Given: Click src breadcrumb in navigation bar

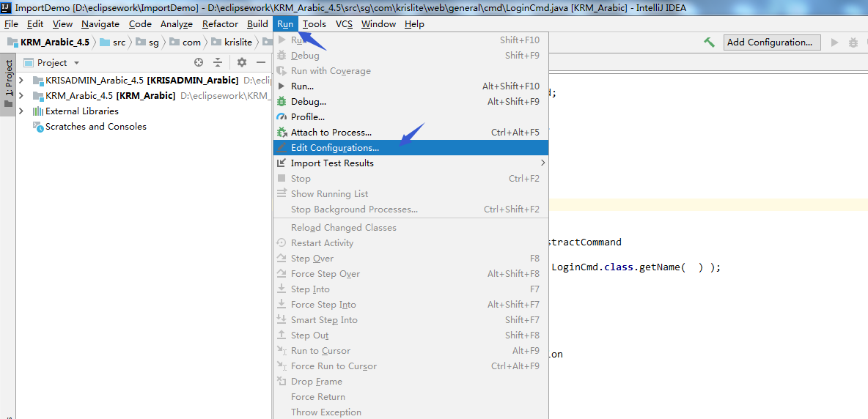Looking at the screenshot, I should 112,42.
